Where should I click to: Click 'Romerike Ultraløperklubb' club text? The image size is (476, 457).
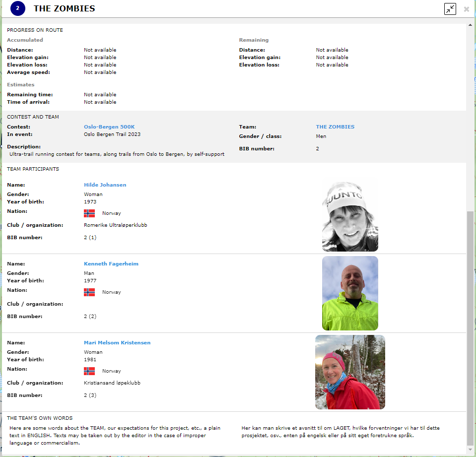[x=115, y=225]
